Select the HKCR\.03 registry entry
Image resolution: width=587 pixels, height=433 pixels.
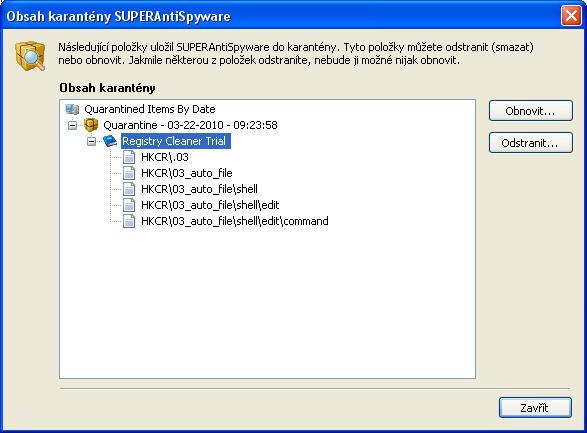tap(165, 157)
